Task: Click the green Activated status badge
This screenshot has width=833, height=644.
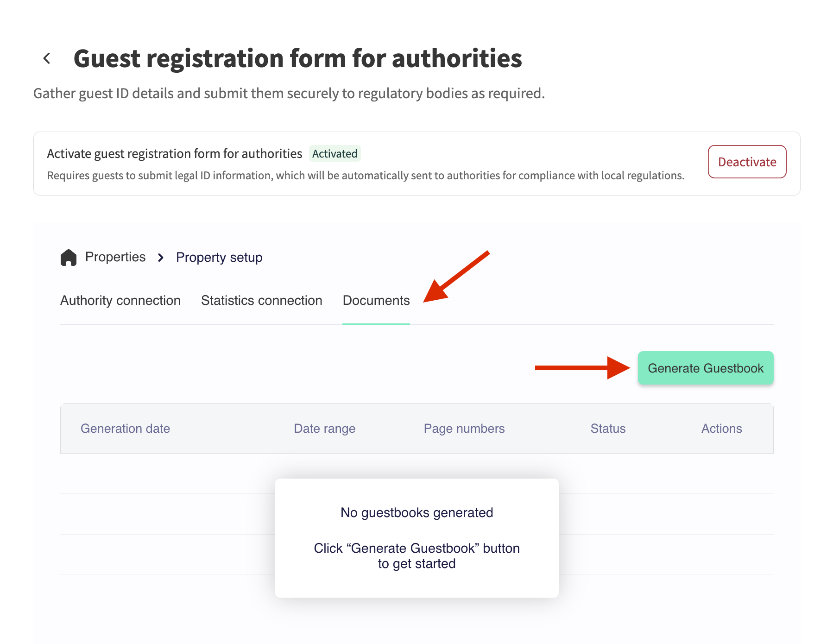Action: [x=334, y=154]
